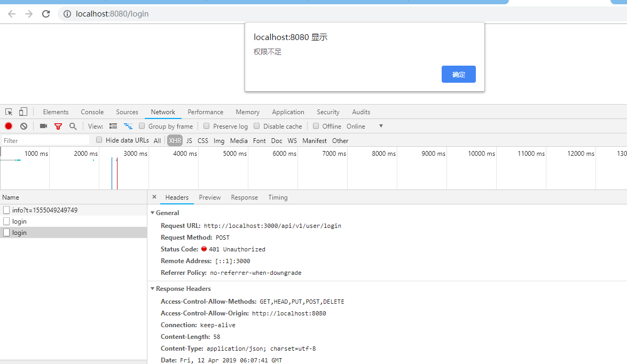The height and width of the screenshot is (364, 627).
Task: Filter requests by Manifest
Action: click(314, 141)
